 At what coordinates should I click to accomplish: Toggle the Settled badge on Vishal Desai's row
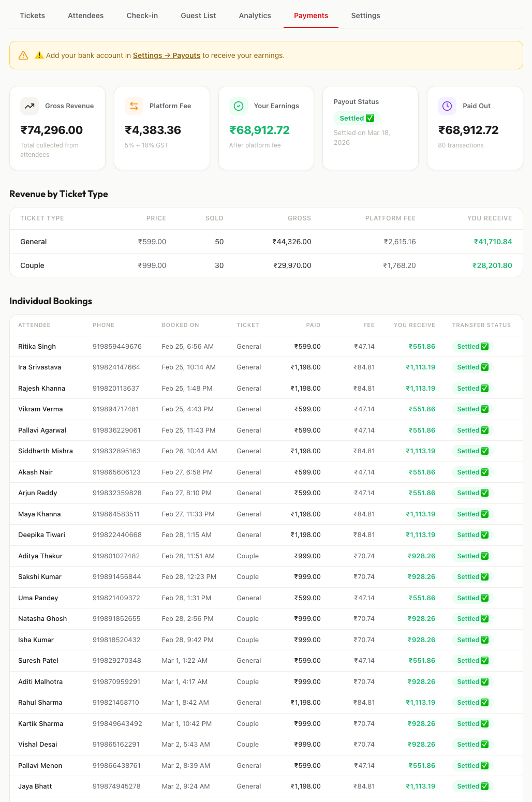click(x=471, y=744)
